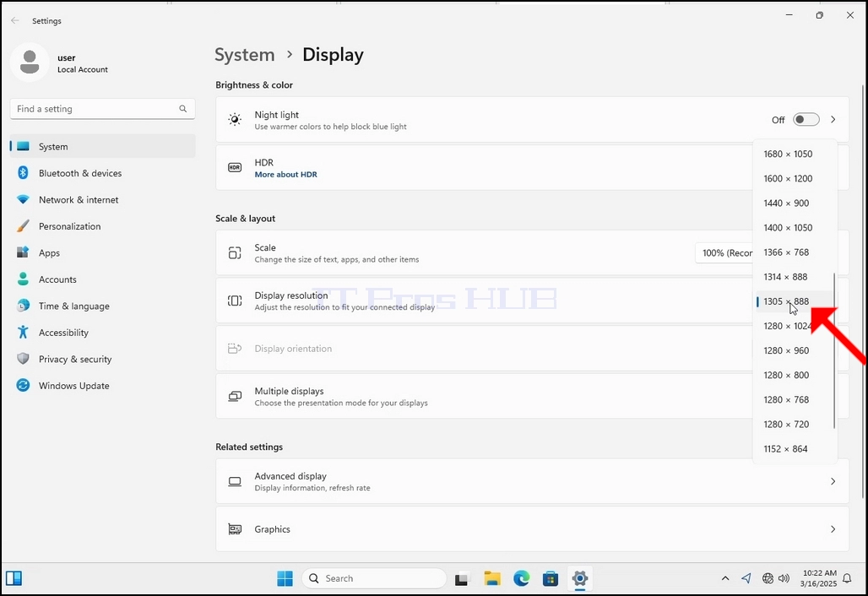This screenshot has height=596, width=868.
Task: Open Graphics settings with its chevron
Action: point(833,529)
